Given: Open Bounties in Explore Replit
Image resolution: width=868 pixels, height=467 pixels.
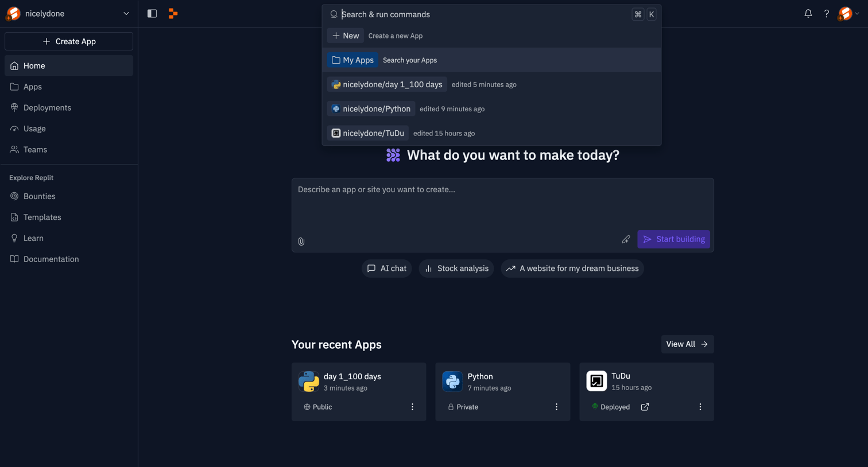Looking at the screenshot, I should click(69, 196).
